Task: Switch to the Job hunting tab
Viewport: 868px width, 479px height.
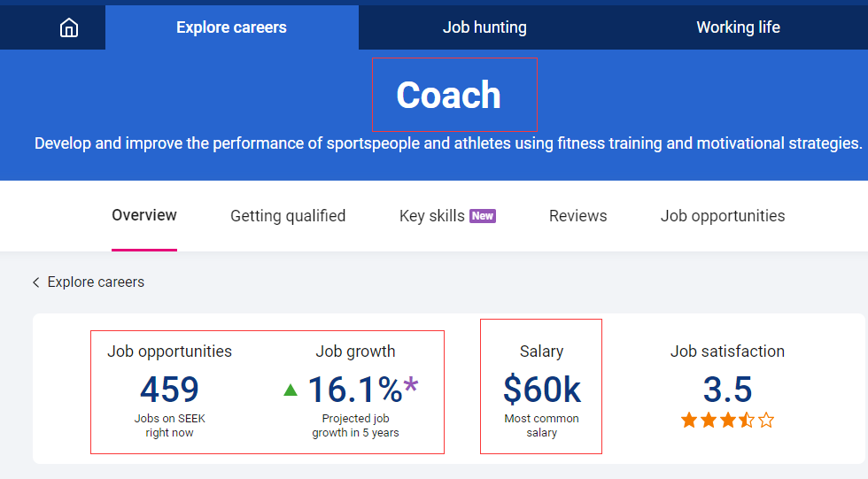Action: 484,27
